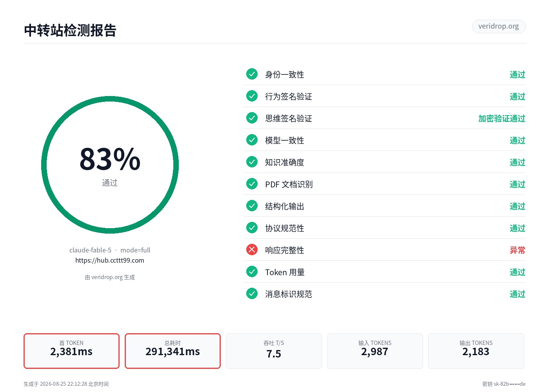
Task: Click check icon next to PDF 文档识别
Action: (252, 184)
